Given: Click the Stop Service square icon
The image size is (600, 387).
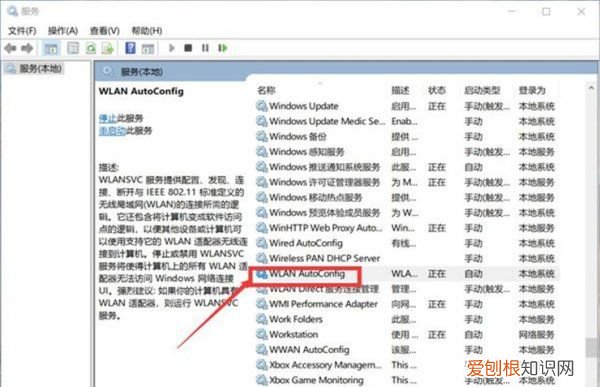Looking at the screenshot, I should tap(188, 48).
